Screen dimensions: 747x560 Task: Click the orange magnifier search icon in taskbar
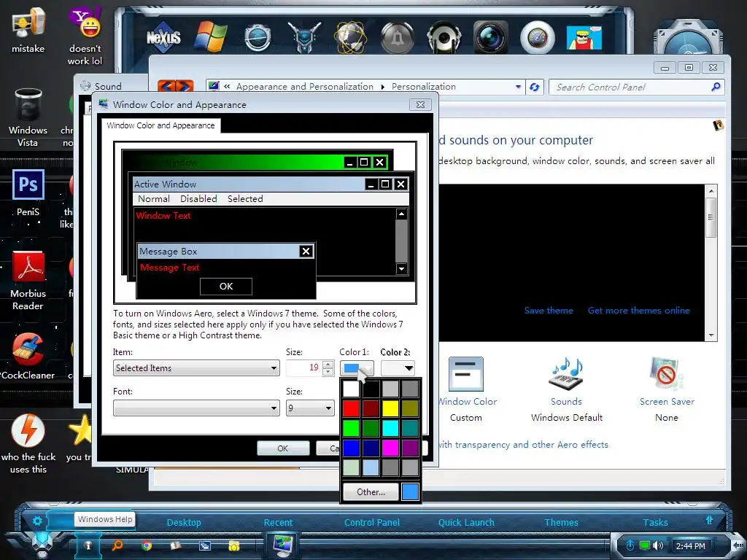click(117, 545)
